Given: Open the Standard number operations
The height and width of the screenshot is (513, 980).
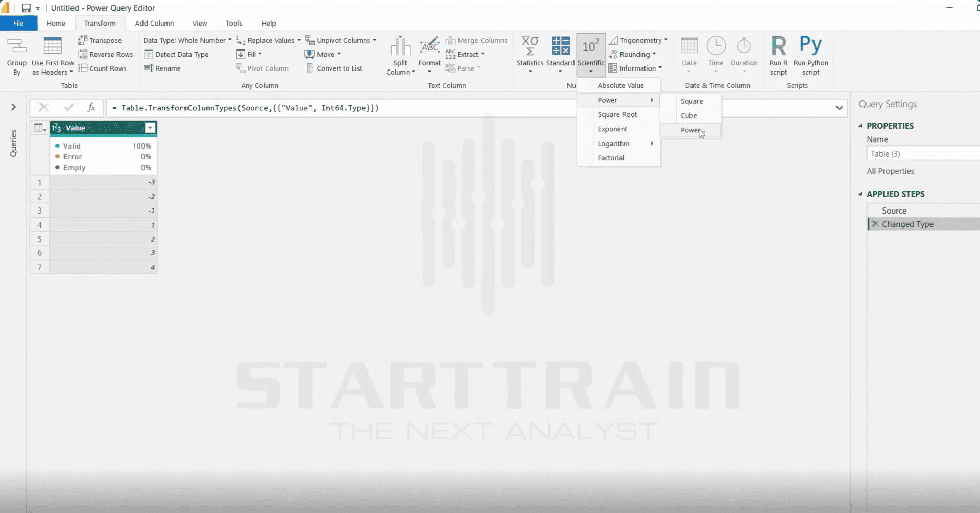Looking at the screenshot, I should 560,55.
